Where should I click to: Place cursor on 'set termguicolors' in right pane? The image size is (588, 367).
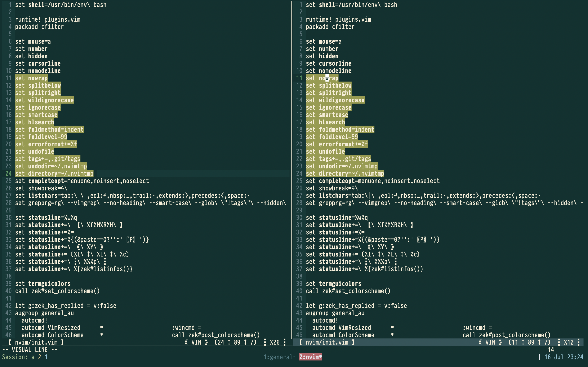coord(333,283)
